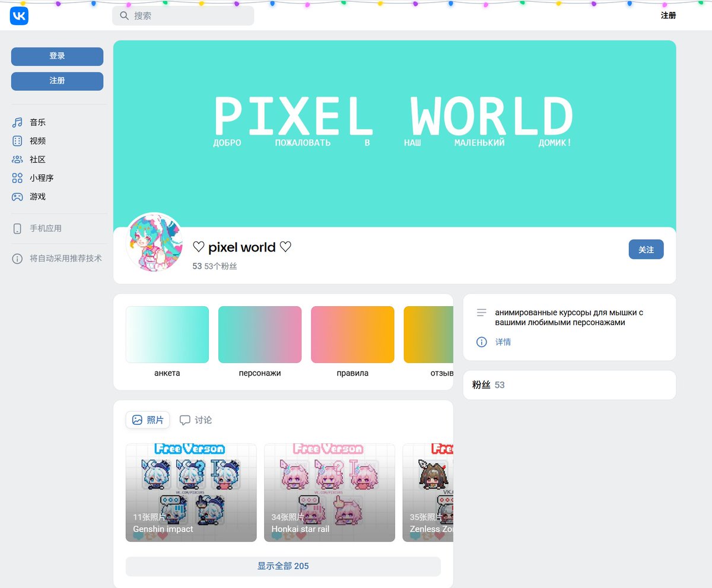This screenshot has height=588, width=712.
Task: Click the video icon in sidebar
Action: point(17,141)
